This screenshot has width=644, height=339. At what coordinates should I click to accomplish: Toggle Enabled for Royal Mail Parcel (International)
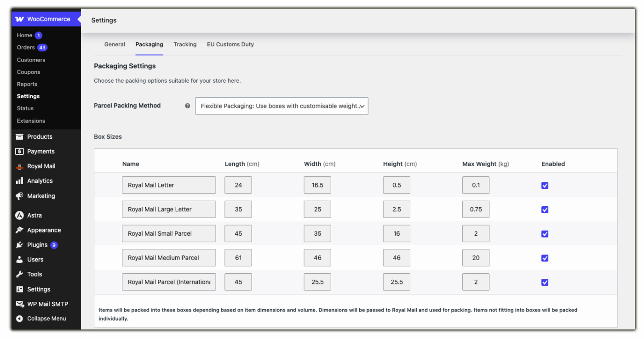[x=545, y=282]
